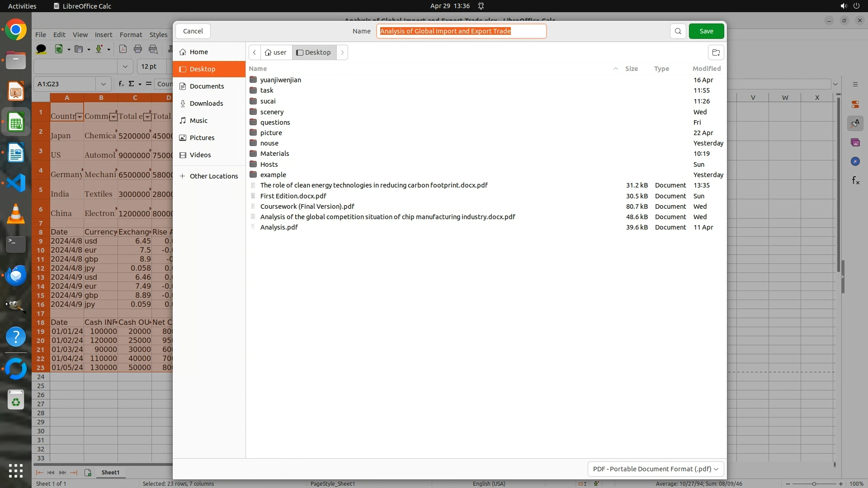Create a new folder with folder icon

click(716, 52)
